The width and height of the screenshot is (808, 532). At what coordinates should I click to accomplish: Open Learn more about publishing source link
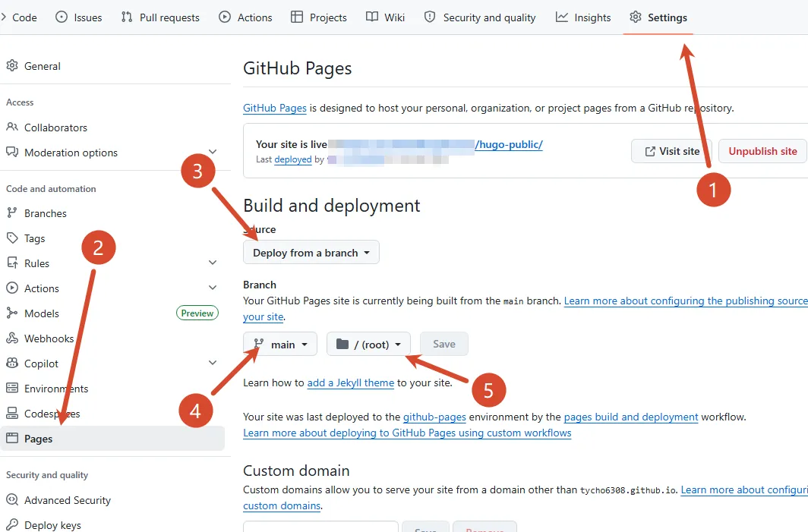point(686,301)
